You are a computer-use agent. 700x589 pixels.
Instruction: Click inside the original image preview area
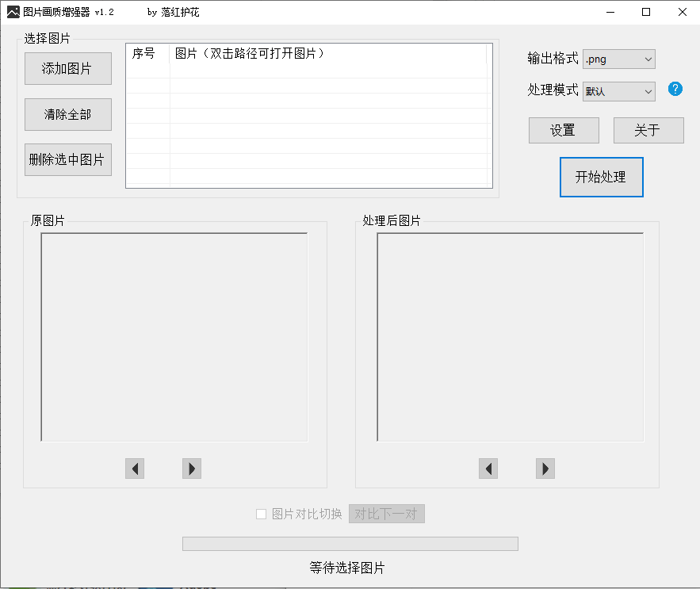point(176,336)
